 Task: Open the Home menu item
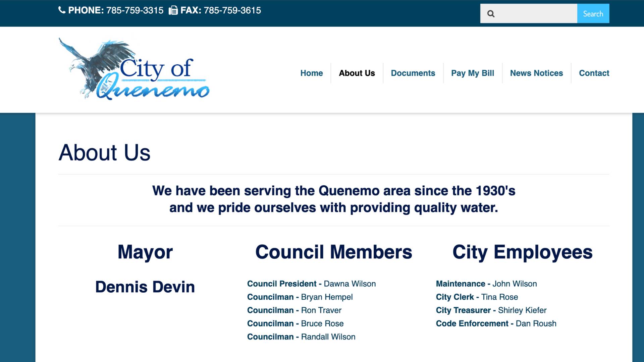311,73
